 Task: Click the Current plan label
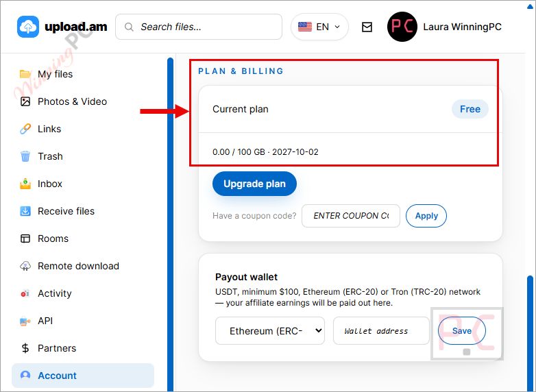(x=241, y=110)
